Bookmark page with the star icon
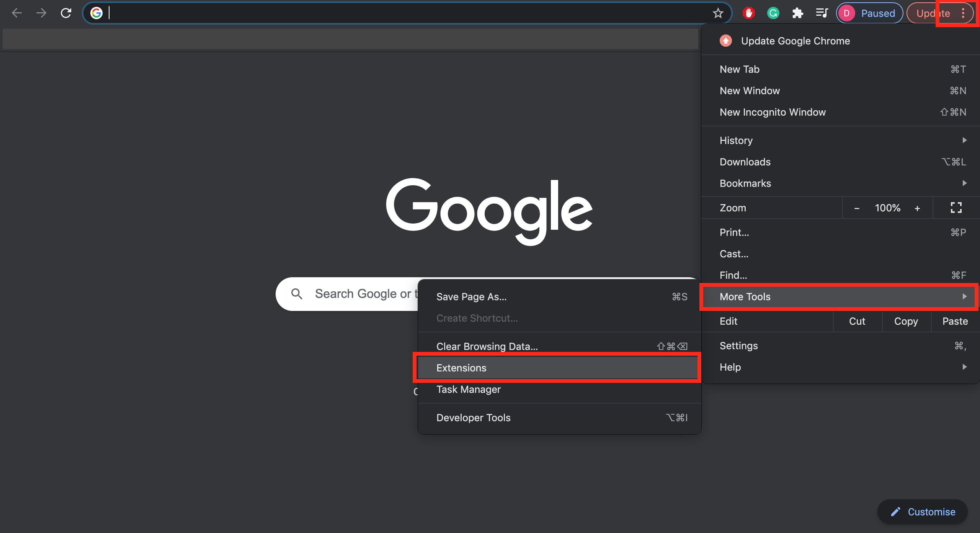Image resolution: width=980 pixels, height=533 pixels. coord(718,13)
